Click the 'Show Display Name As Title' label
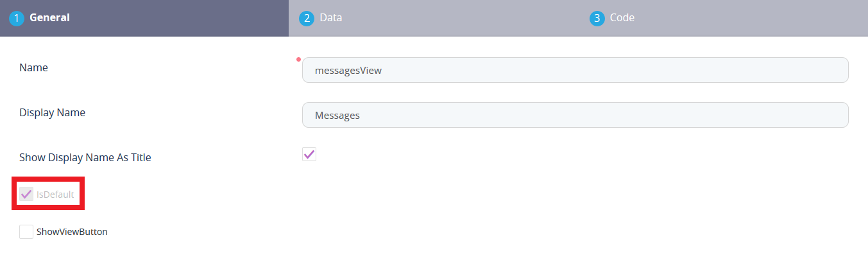Image resolution: width=868 pixels, height=278 pixels. 85,157
